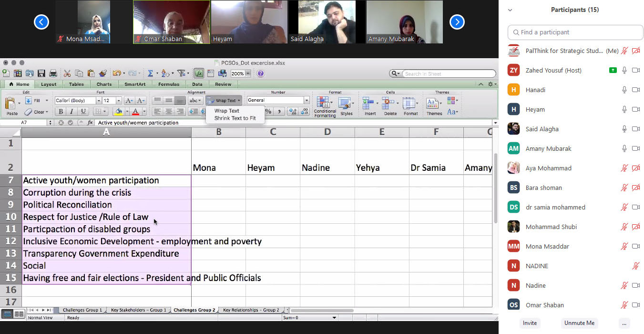
Task: Click the Invite button
Action: (530, 323)
